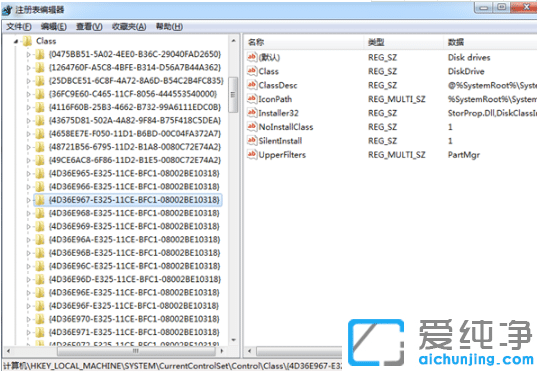
Task: Select the UpperFilters value name
Action: coord(282,155)
